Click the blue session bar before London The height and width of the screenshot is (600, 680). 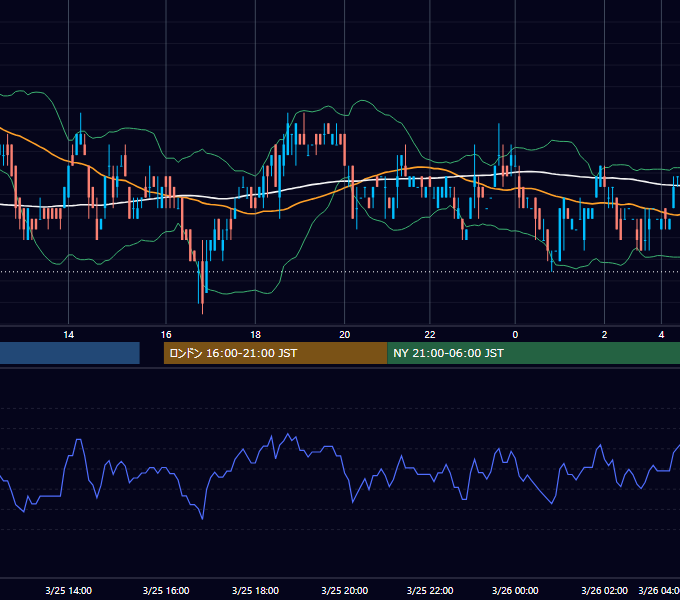click(70, 353)
